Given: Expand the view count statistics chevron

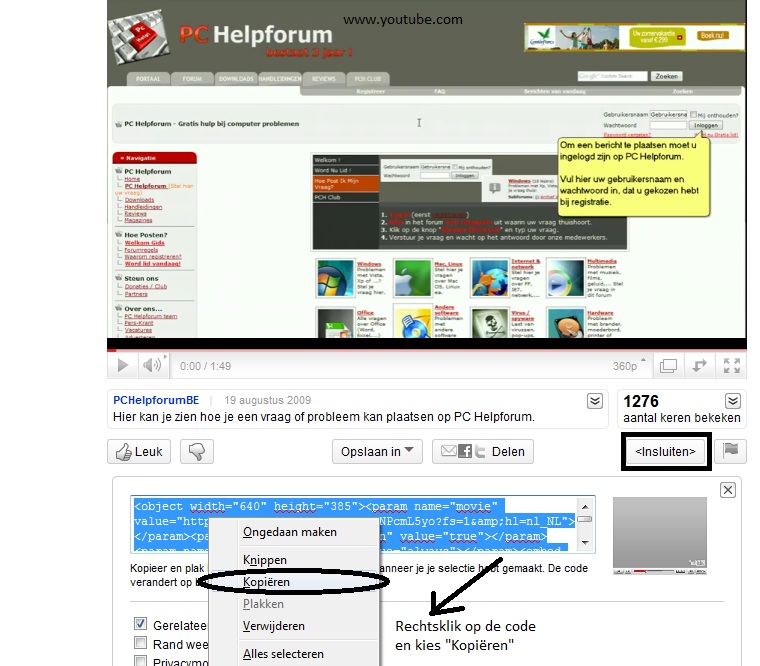Looking at the screenshot, I should pos(733,401).
